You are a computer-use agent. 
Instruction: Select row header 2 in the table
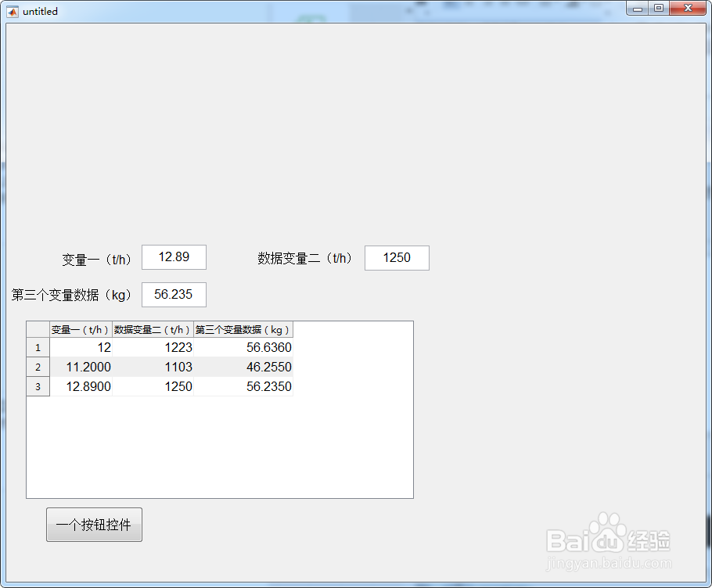click(x=38, y=367)
